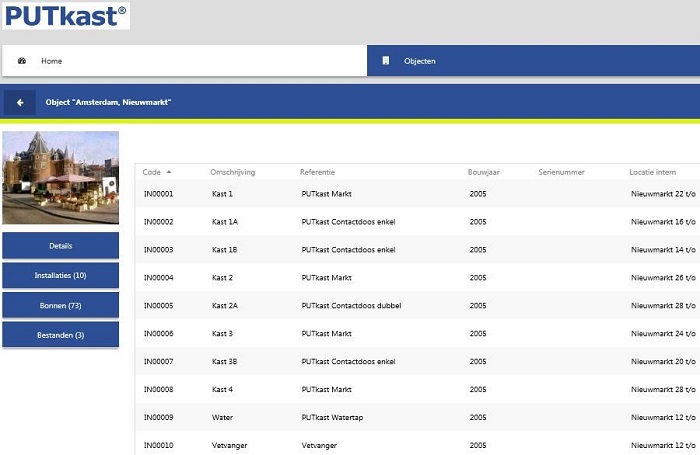The width and height of the screenshot is (700, 455).
Task: Open the Home tab
Action: (x=51, y=61)
